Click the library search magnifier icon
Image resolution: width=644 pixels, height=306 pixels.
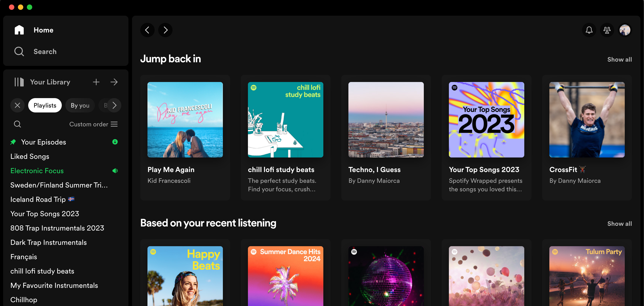click(x=17, y=124)
